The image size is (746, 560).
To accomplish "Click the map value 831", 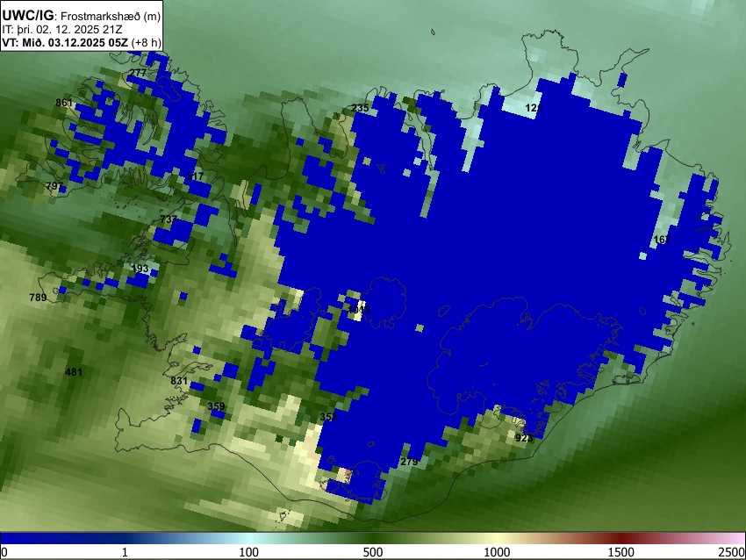I will coord(179,381).
